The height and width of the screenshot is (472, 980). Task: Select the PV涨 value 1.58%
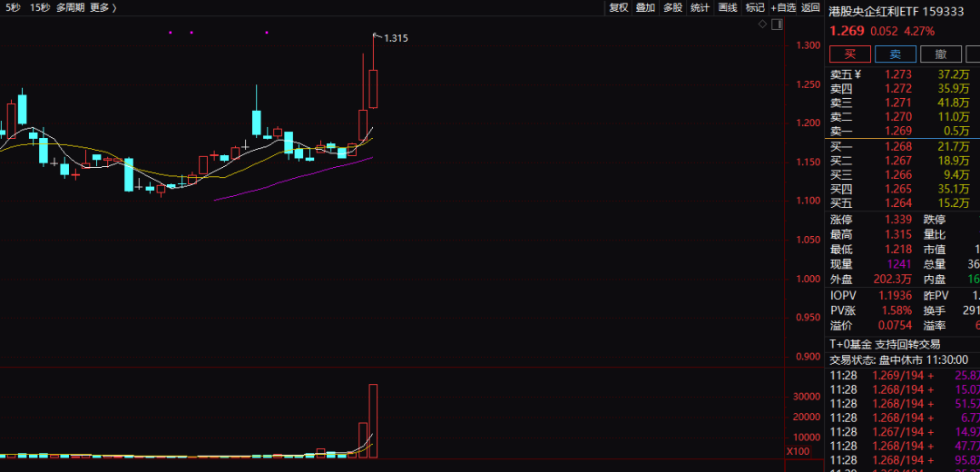(x=897, y=310)
